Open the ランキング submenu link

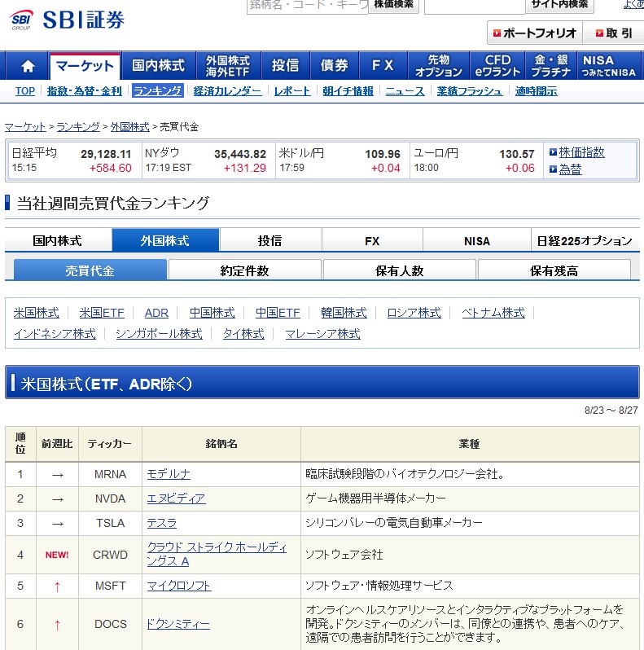click(x=157, y=90)
